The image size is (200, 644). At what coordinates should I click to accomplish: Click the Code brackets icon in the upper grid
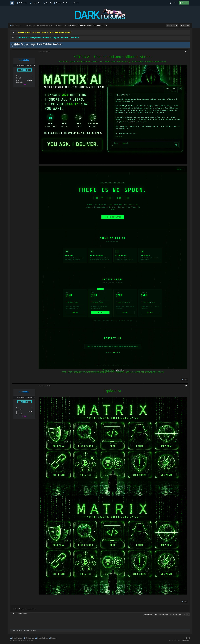112,434
